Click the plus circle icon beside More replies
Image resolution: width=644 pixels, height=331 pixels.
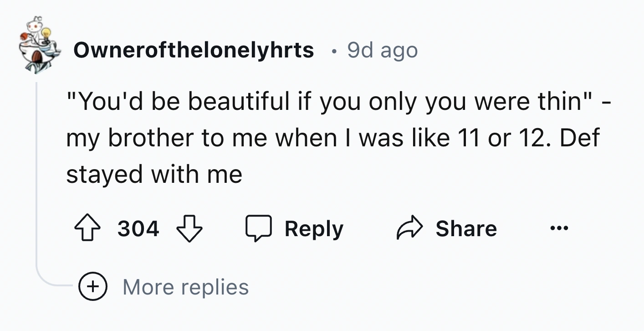[x=93, y=287]
